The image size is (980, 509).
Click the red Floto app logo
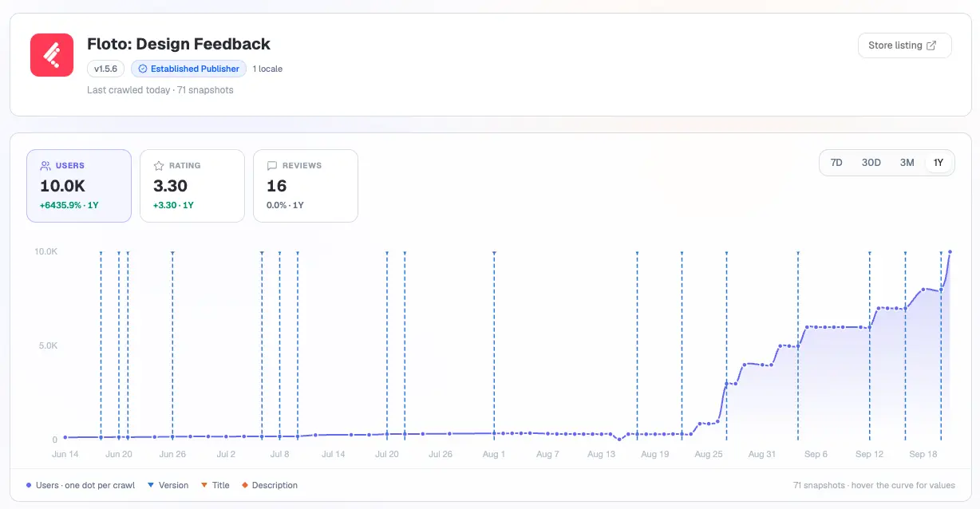click(x=52, y=55)
